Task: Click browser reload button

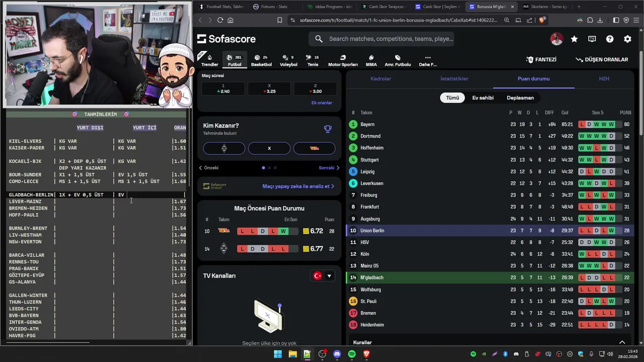Action: coord(220,20)
